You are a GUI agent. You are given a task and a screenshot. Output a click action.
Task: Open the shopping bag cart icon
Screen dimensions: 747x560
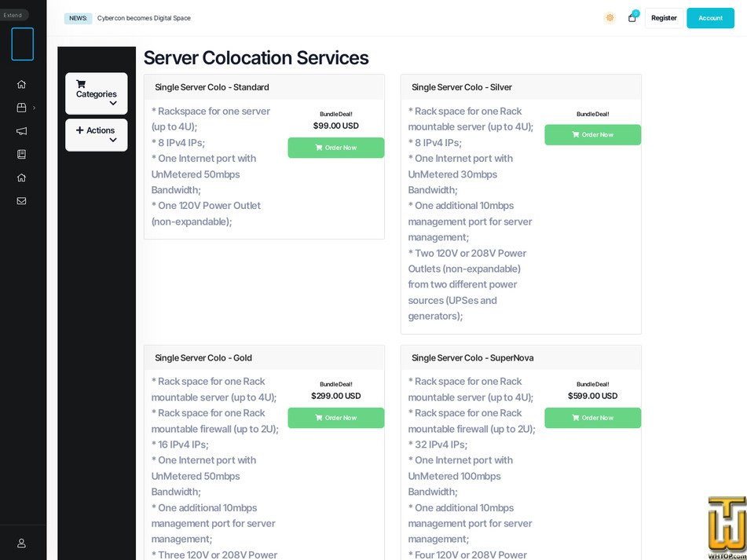pyautogui.click(x=632, y=18)
